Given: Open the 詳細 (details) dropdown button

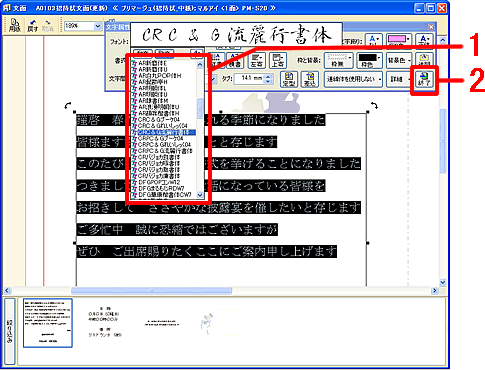Looking at the screenshot, I should [x=399, y=79].
